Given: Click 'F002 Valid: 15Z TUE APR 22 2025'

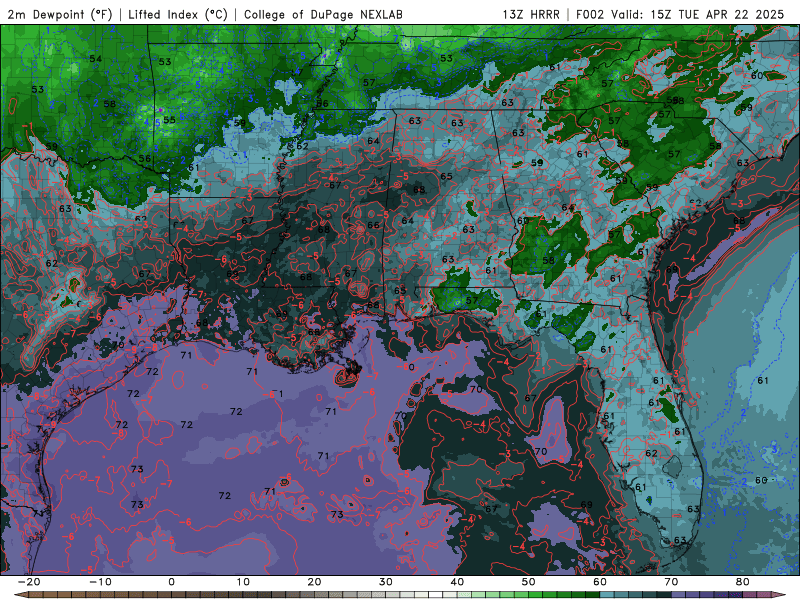Looking at the screenshot, I should [x=680, y=14].
